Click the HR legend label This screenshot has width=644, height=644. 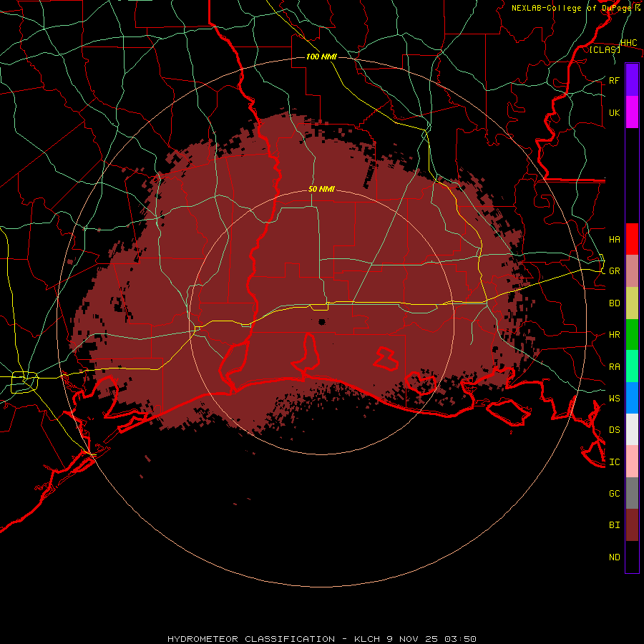click(614, 335)
